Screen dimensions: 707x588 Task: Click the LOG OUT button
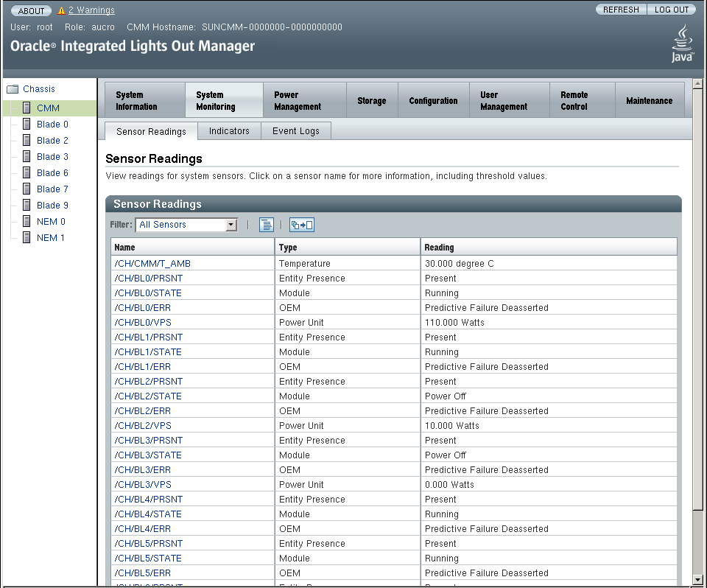pos(672,10)
